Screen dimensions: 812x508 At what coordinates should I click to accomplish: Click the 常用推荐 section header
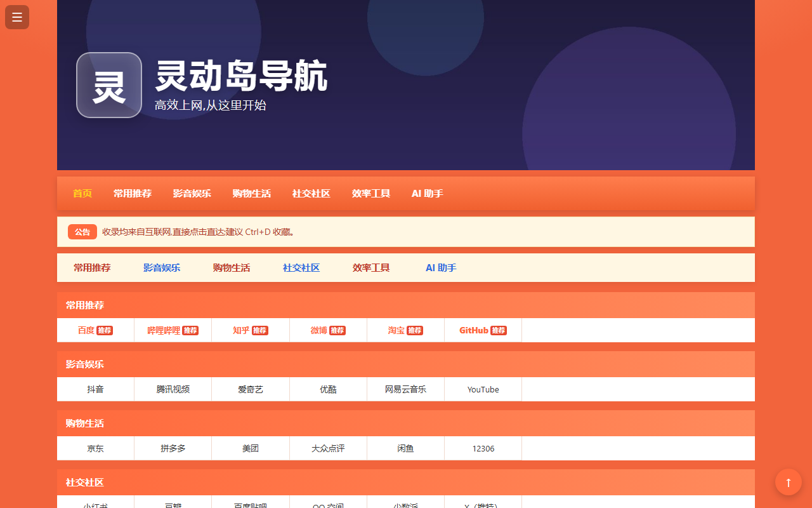pos(406,305)
